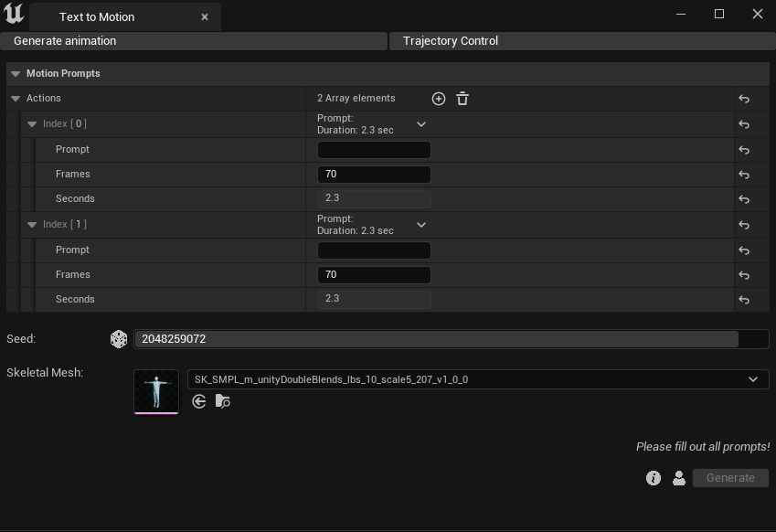
Task: Open Index [1] element options dropdown
Action: pos(421,225)
